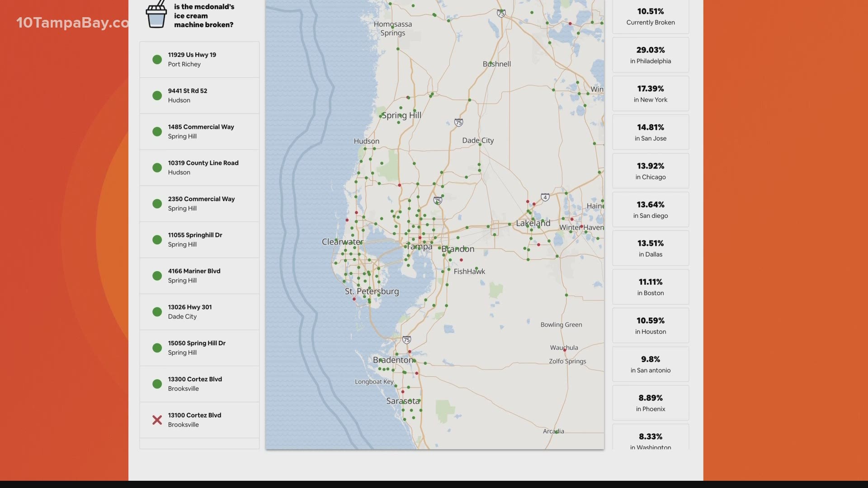Click the I-75 shield northeast of Tampa
868x488 pixels.
pyautogui.click(x=437, y=201)
